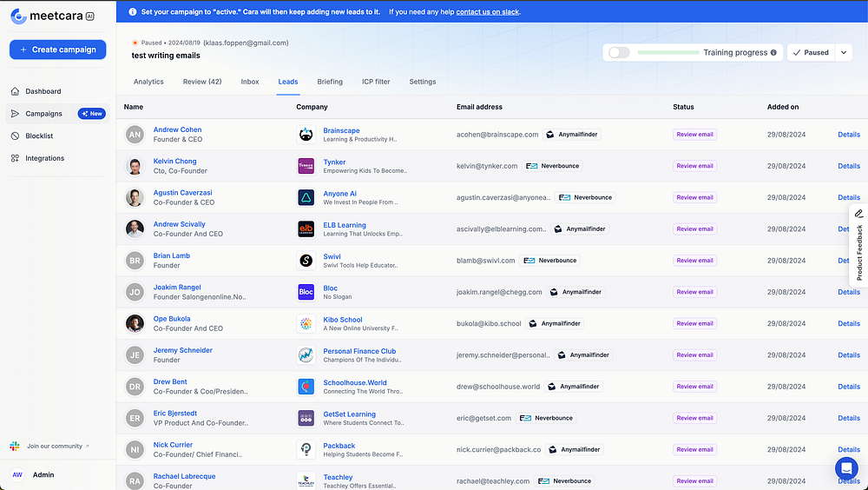This screenshot has width=868, height=490.
Task: Select the Leads tab
Action: pyautogui.click(x=288, y=82)
